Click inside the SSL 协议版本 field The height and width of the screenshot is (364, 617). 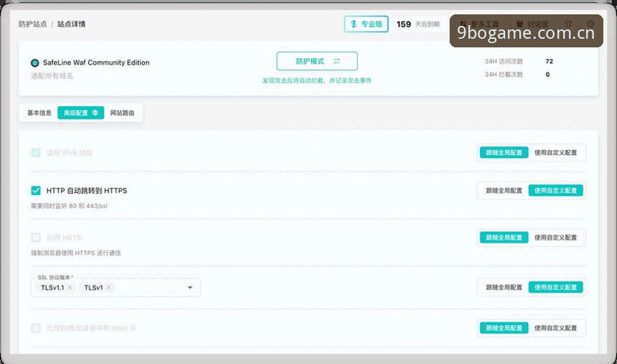(x=116, y=288)
